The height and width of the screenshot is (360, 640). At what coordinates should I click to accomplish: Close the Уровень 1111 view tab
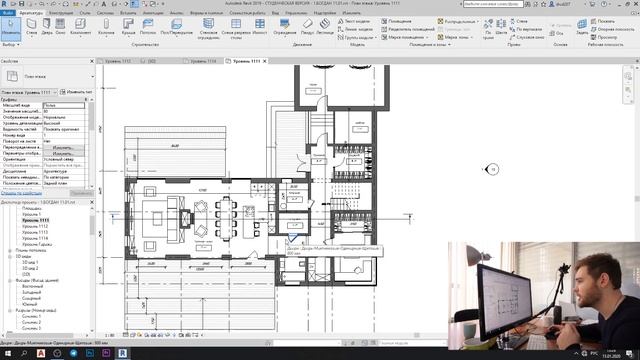[x=264, y=61]
